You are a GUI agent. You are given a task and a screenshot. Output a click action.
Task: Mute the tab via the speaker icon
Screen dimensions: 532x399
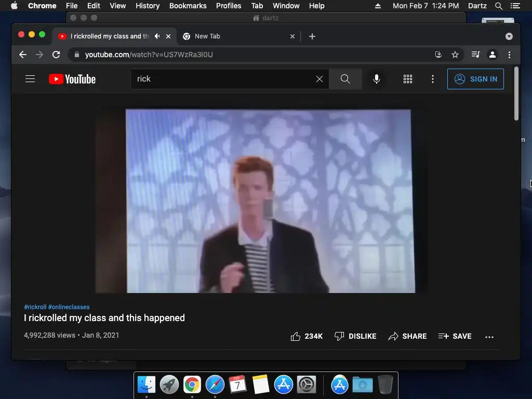(157, 36)
